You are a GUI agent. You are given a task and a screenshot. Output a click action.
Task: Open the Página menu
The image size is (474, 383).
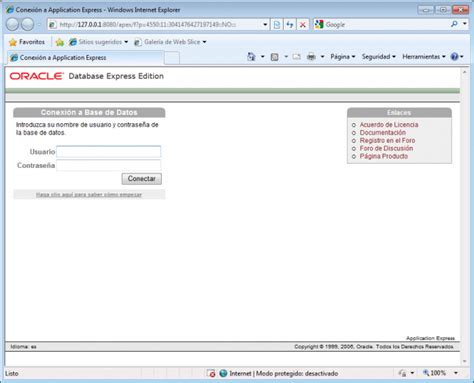point(343,57)
